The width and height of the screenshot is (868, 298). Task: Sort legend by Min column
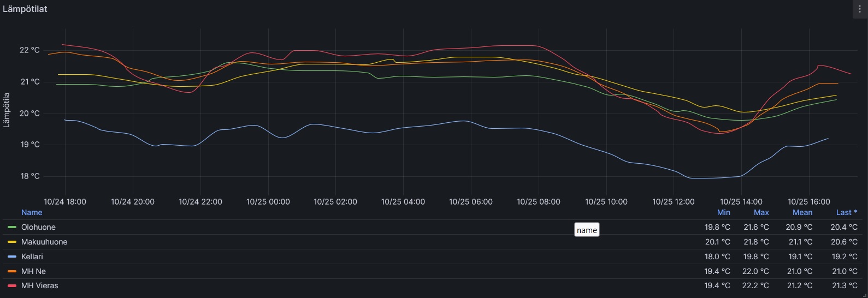[724, 212]
